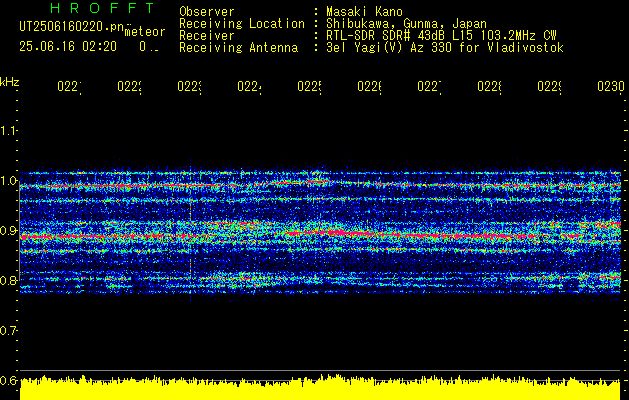Click the 'Receiving Antenna' field label
This screenshot has width=629, height=400.
(239, 48)
